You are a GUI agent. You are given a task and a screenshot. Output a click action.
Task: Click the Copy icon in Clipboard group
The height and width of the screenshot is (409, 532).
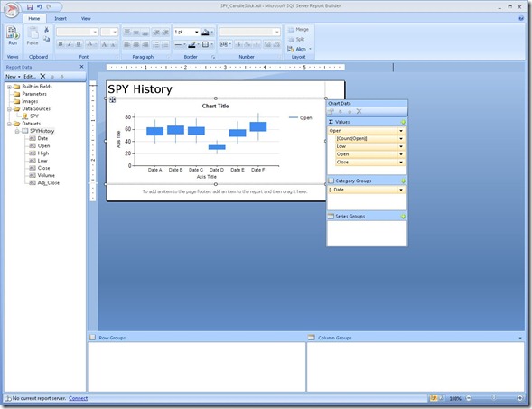pos(46,39)
